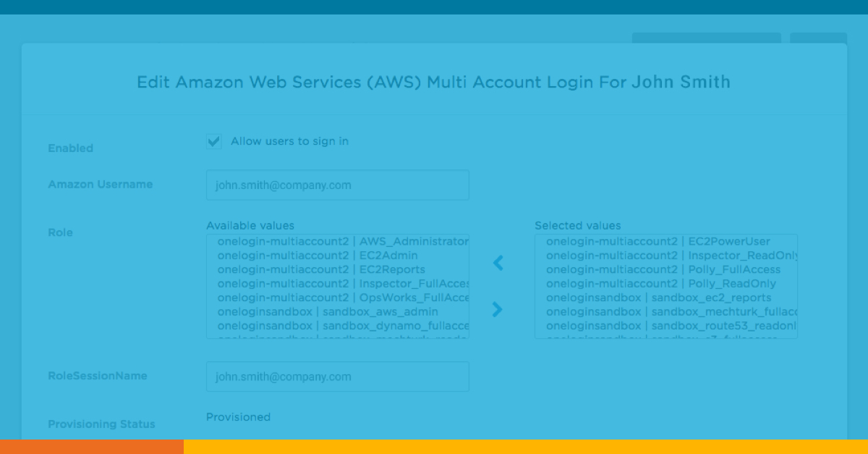Select EC2Reports in the Available values list
The height and width of the screenshot is (454, 868).
[x=322, y=269]
